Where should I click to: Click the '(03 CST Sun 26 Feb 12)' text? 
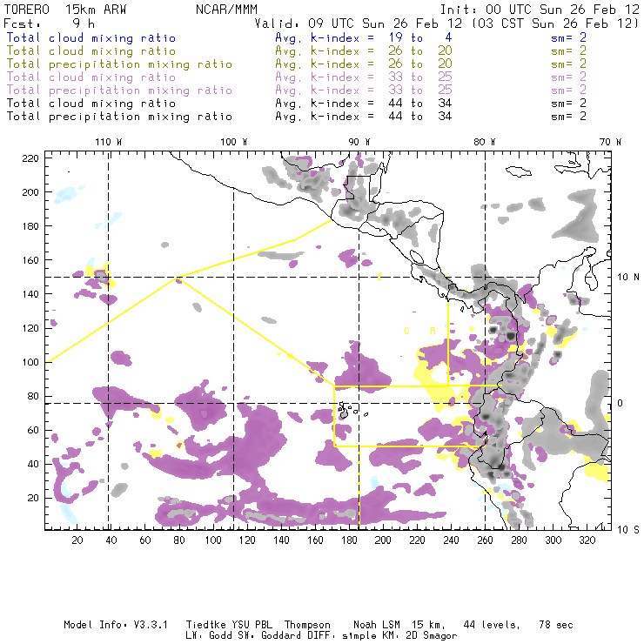coord(555,23)
